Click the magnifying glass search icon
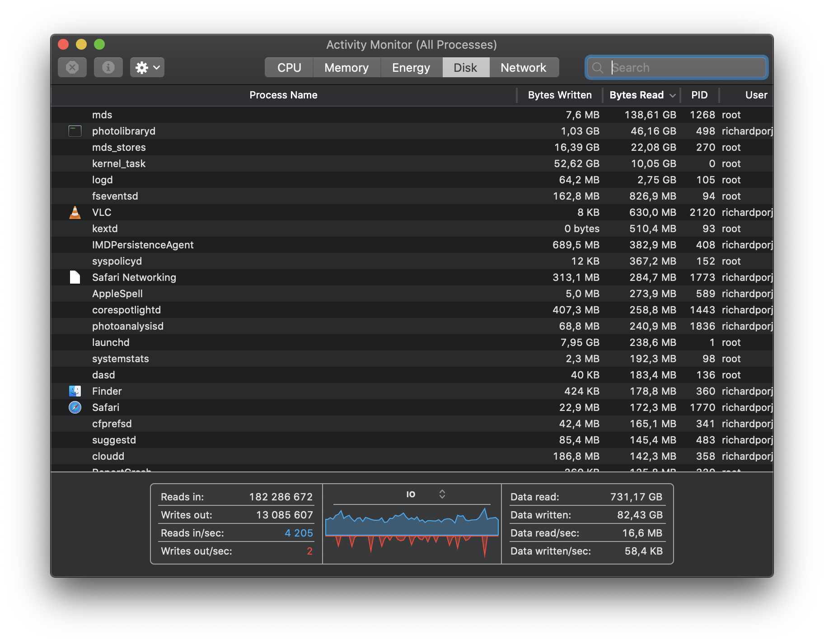The image size is (824, 644). (598, 68)
